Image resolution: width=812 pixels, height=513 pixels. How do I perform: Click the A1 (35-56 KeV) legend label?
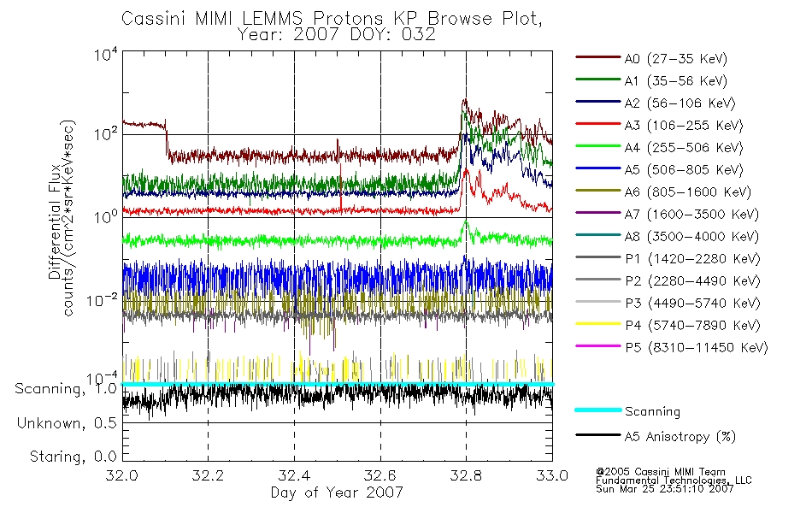pyautogui.click(x=675, y=81)
